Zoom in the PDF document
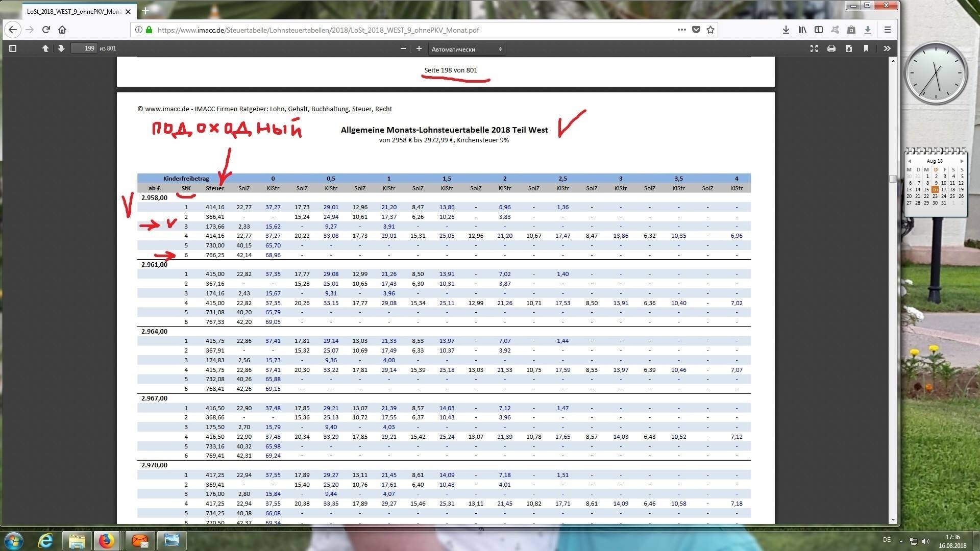980x551 pixels. tap(419, 48)
